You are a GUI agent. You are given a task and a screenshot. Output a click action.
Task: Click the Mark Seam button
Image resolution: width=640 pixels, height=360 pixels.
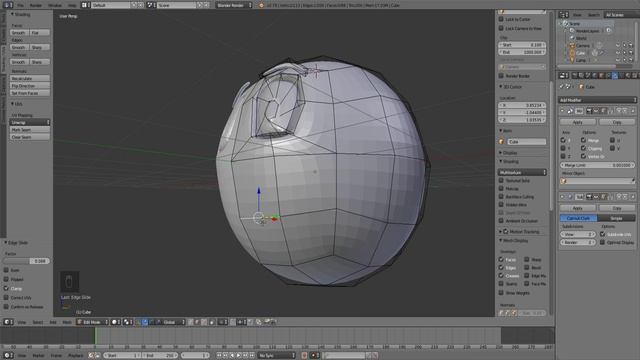[x=30, y=130]
